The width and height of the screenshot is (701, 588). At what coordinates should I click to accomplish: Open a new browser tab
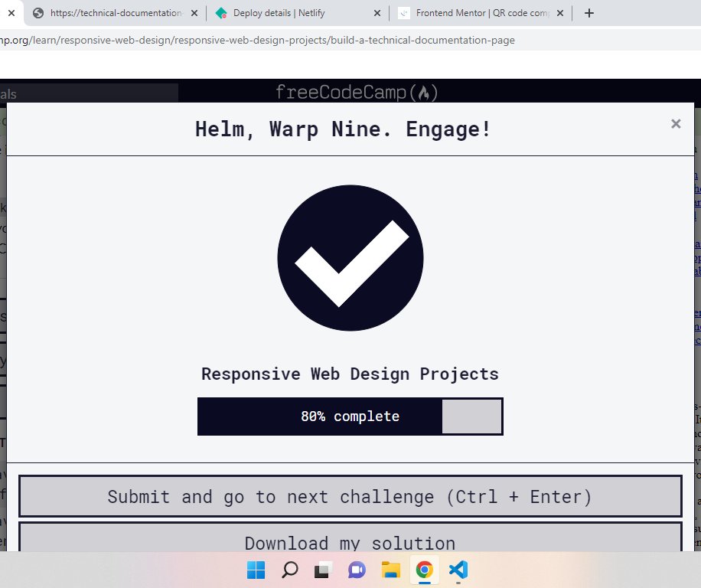click(589, 14)
